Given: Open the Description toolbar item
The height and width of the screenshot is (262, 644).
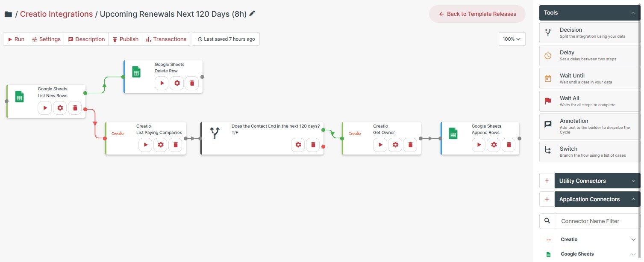Looking at the screenshot, I should tap(86, 39).
